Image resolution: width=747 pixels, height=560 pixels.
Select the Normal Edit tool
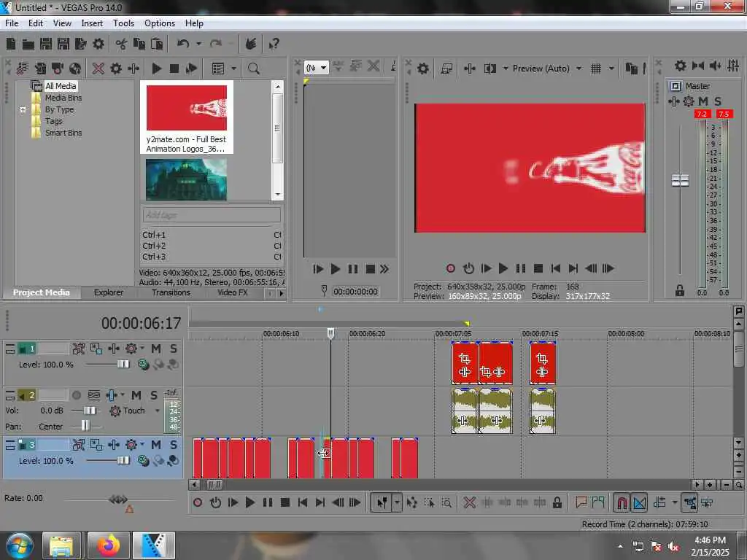382,503
